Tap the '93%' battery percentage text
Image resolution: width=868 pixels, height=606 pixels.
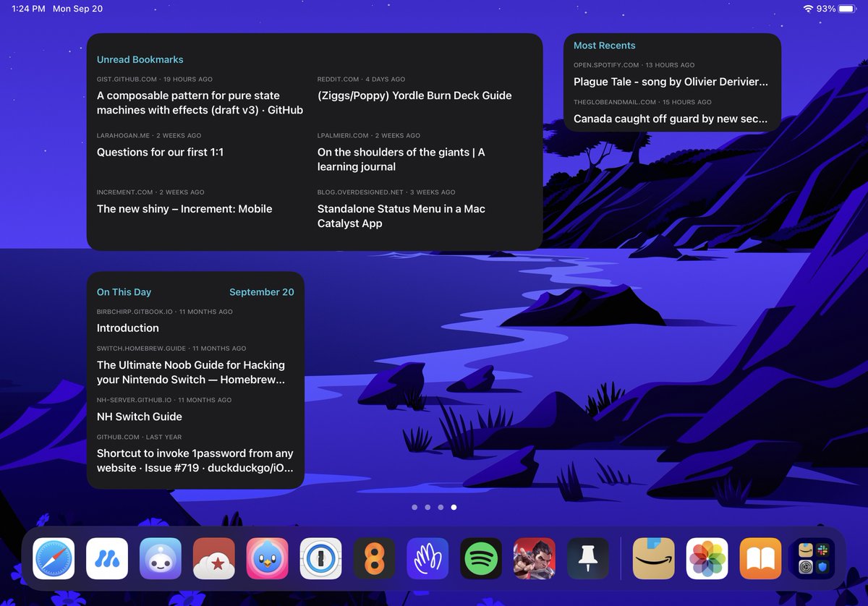coord(826,9)
